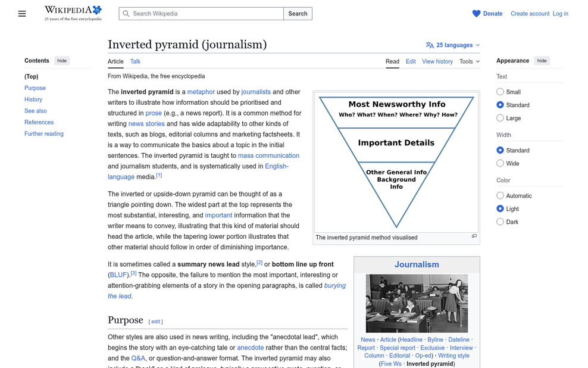Switch to the Talk tab
Screen dimensions: 588x368
[135, 61]
